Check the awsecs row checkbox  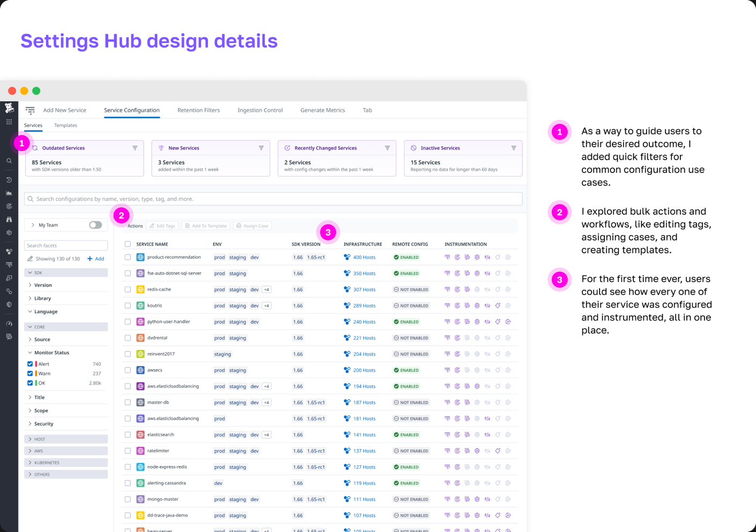(128, 370)
